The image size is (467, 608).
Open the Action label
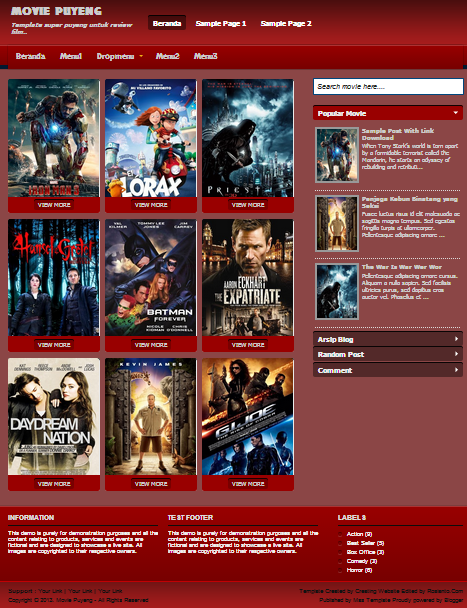pyautogui.click(x=359, y=534)
